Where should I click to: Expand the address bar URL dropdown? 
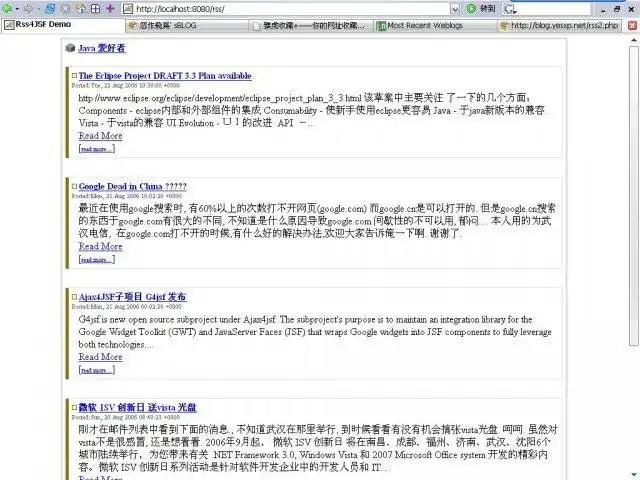455,9
